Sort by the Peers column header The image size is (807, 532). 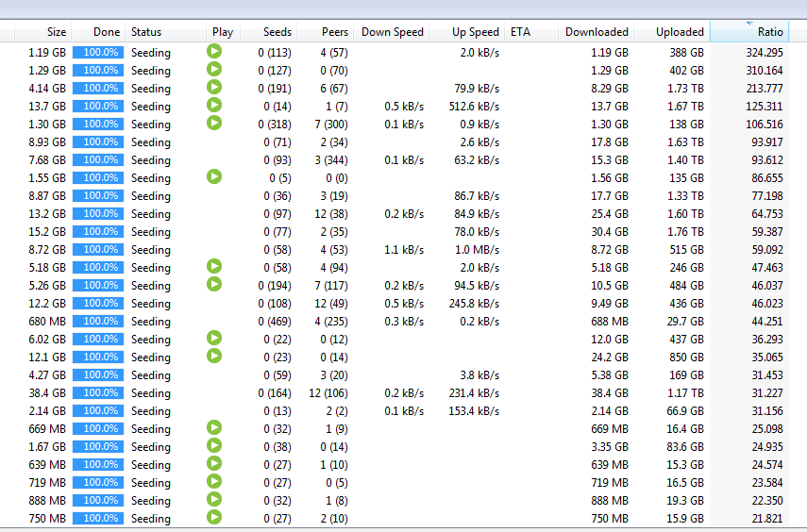326,32
